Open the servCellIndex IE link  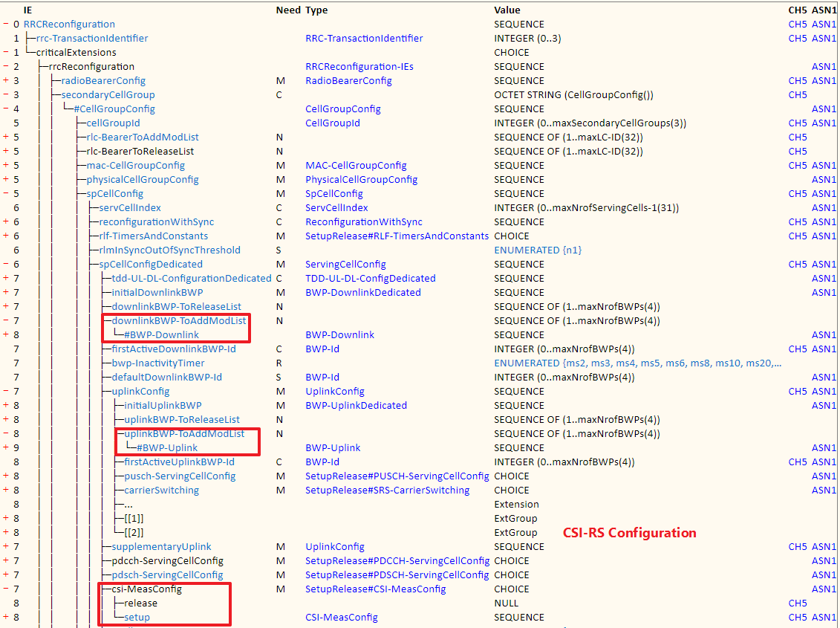click(130, 208)
